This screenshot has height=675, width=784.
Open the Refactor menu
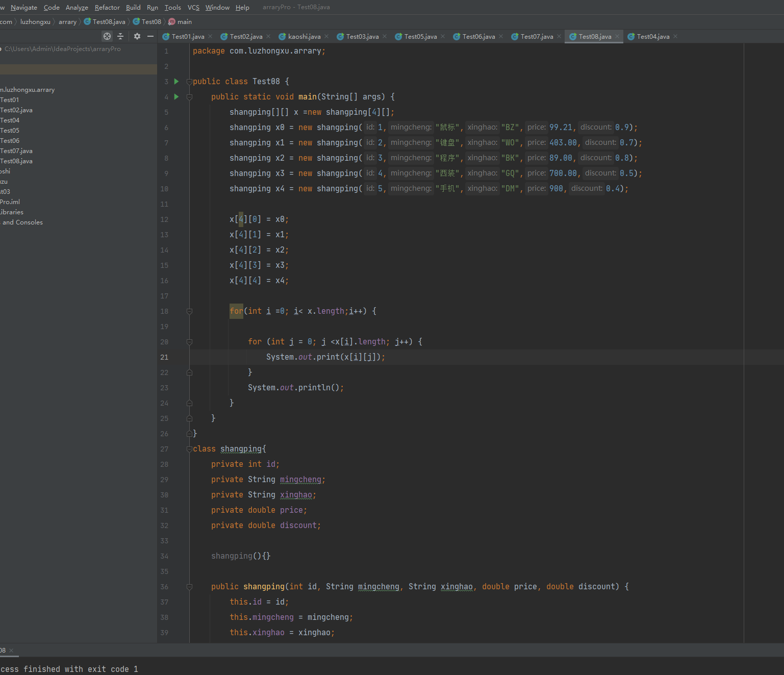107,7
